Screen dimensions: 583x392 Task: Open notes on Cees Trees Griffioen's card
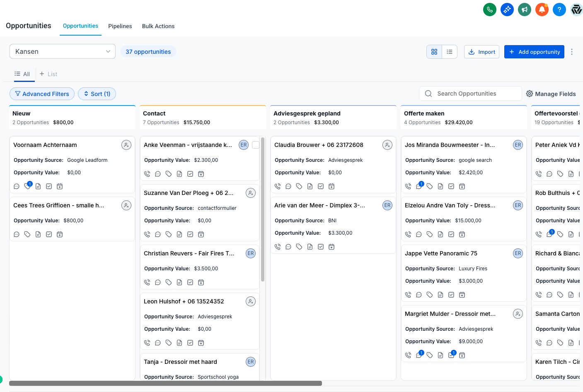pos(38,234)
